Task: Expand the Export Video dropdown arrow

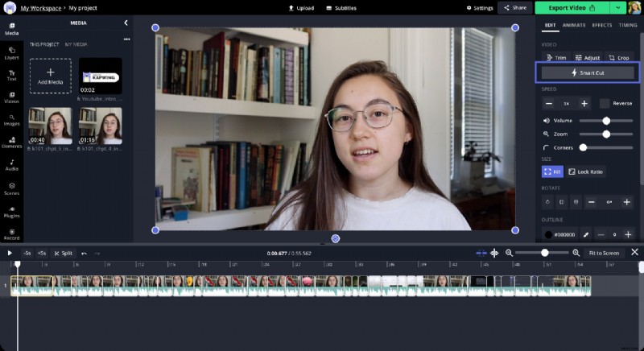Action: (617, 8)
